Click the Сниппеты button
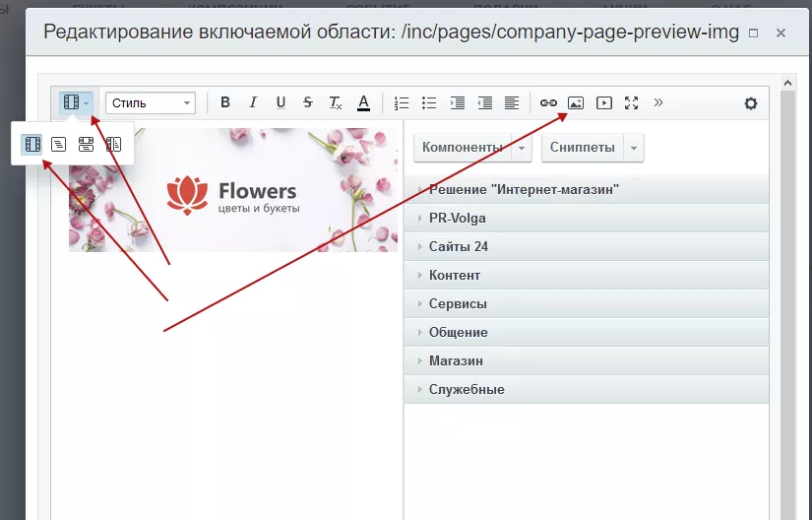 pos(583,148)
